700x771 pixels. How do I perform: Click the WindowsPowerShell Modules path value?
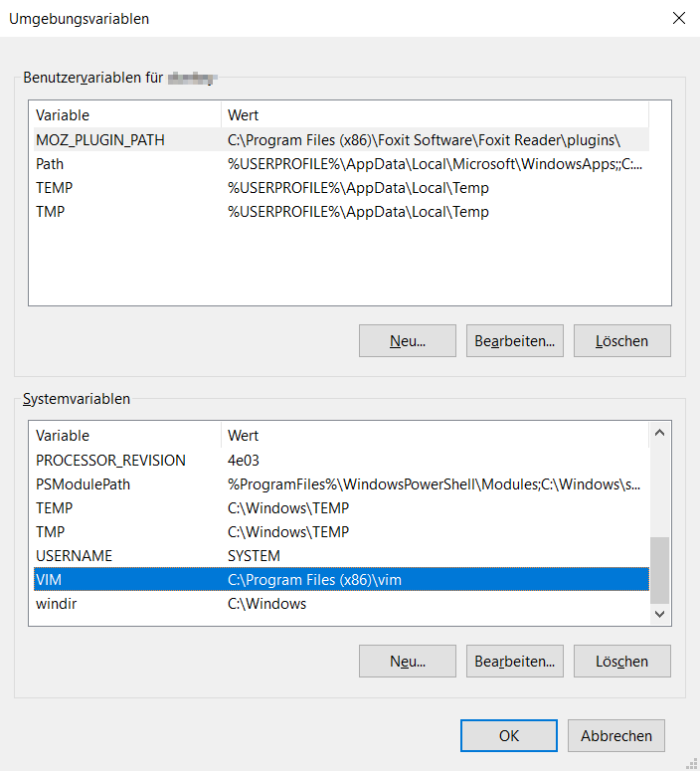click(x=434, y=484)
